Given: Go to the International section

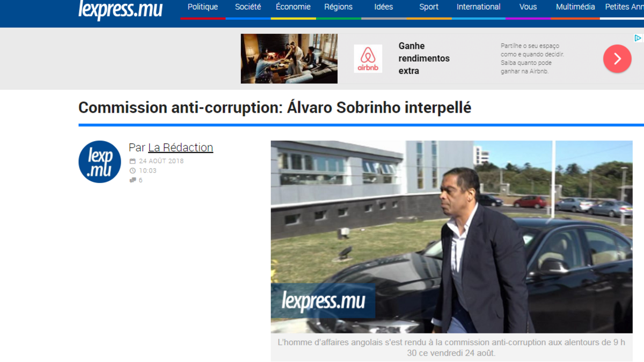Looking at the screenshot, I should [x=479, y=7].
